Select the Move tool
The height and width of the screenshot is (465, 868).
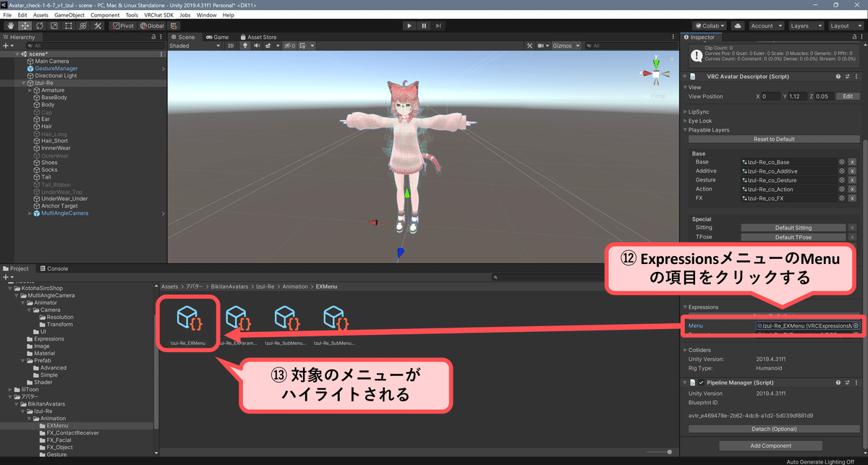pyautogui.click(x=25, y=25)
